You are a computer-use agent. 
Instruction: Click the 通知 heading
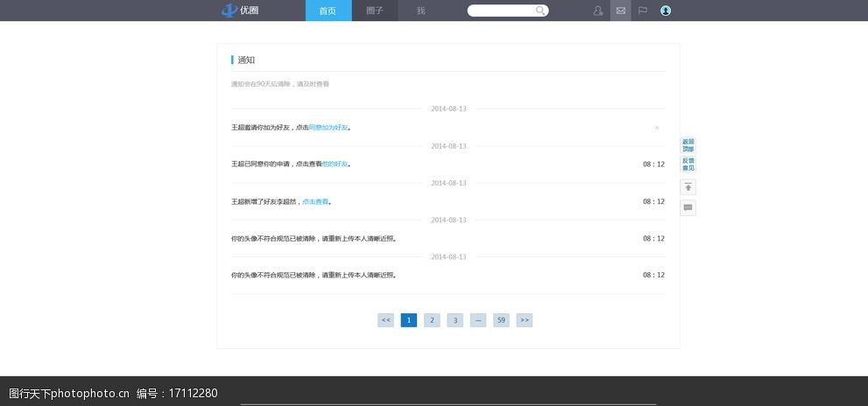coord(246,60)
